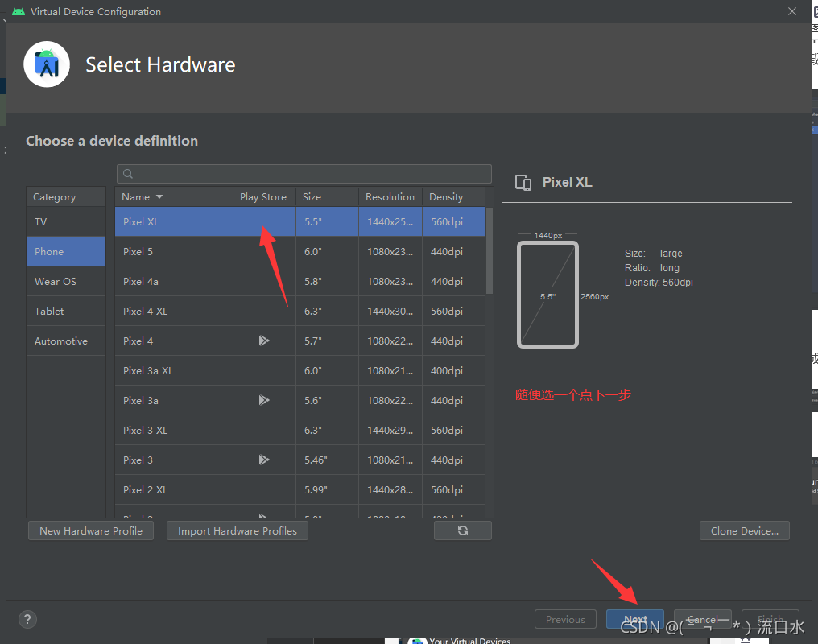Select the Pixel XL row
Screen dimensions: 818x644
click(x=300, y=221)
